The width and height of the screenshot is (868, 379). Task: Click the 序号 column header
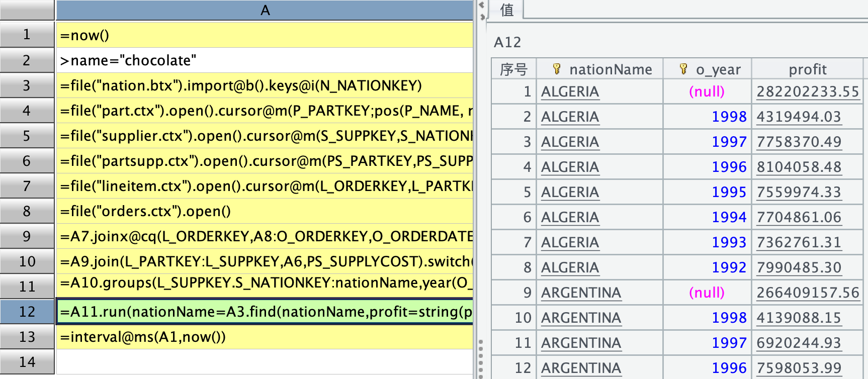point(514,69)
